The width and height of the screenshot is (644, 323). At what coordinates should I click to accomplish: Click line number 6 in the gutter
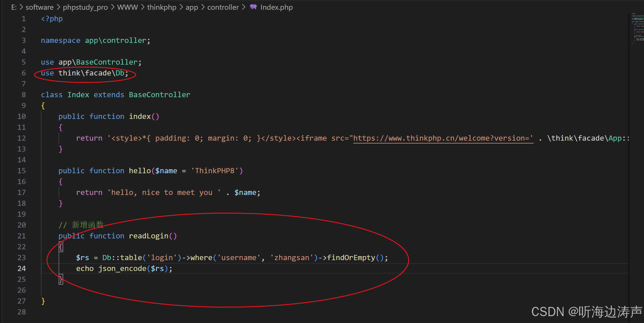tap(23, 73)
